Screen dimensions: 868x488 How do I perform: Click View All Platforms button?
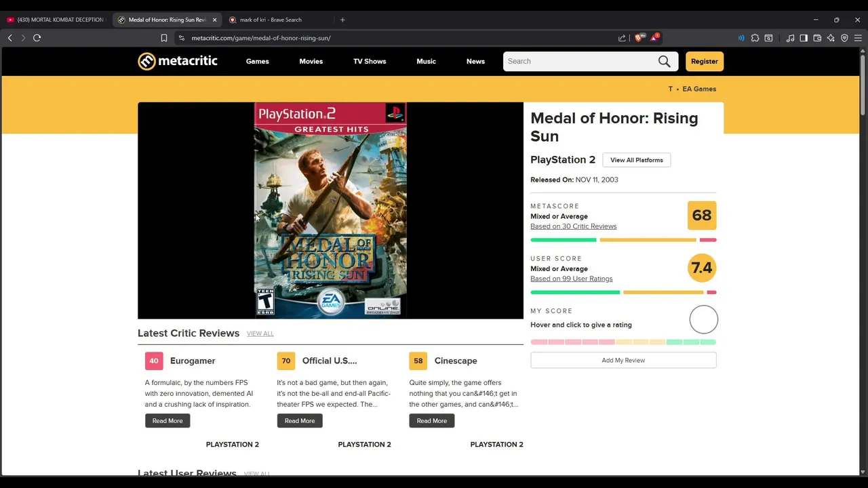pyautogui.click(x=637, y=160)
